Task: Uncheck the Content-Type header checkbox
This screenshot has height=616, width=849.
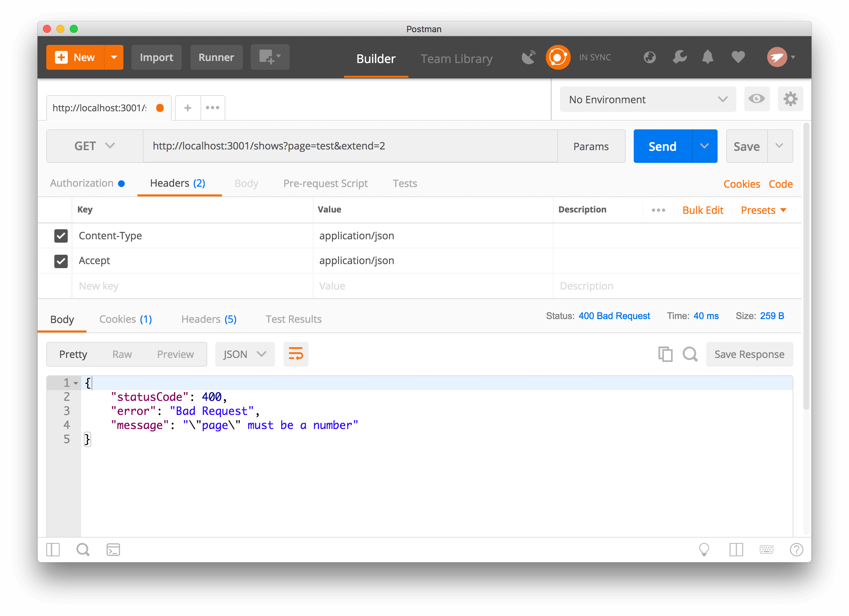Action: coord(61,236)
